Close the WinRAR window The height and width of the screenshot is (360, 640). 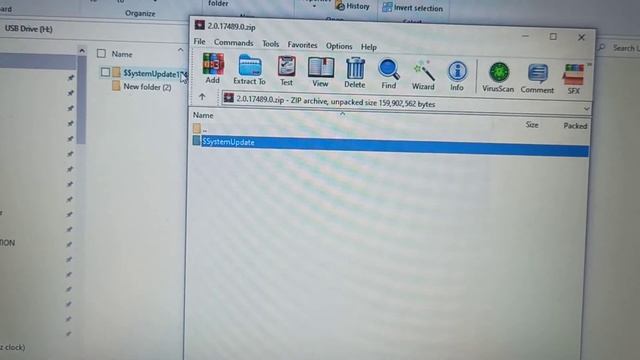[582, 37]
